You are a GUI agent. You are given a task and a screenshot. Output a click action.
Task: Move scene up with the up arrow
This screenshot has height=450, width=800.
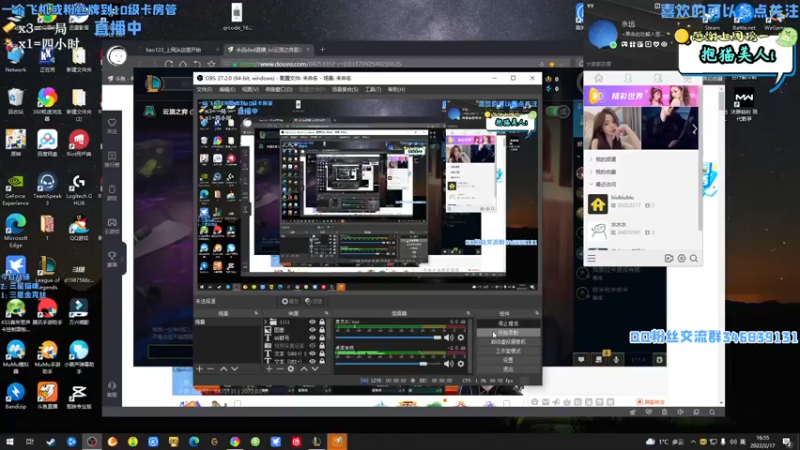point(223,369)
